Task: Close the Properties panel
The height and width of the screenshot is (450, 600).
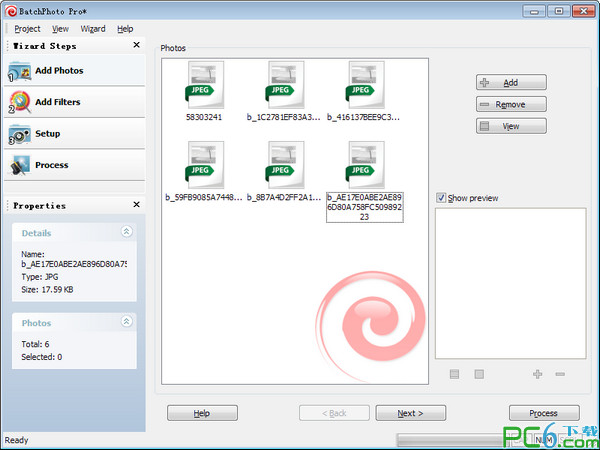Action: (136, 205)
